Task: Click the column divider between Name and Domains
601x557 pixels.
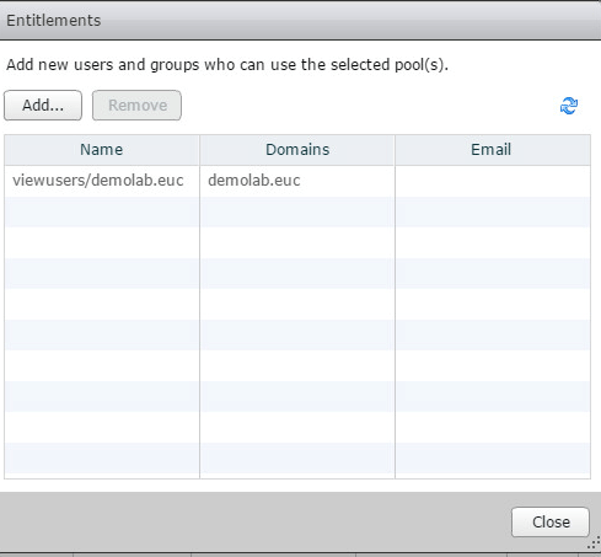Action: (200, 150)
